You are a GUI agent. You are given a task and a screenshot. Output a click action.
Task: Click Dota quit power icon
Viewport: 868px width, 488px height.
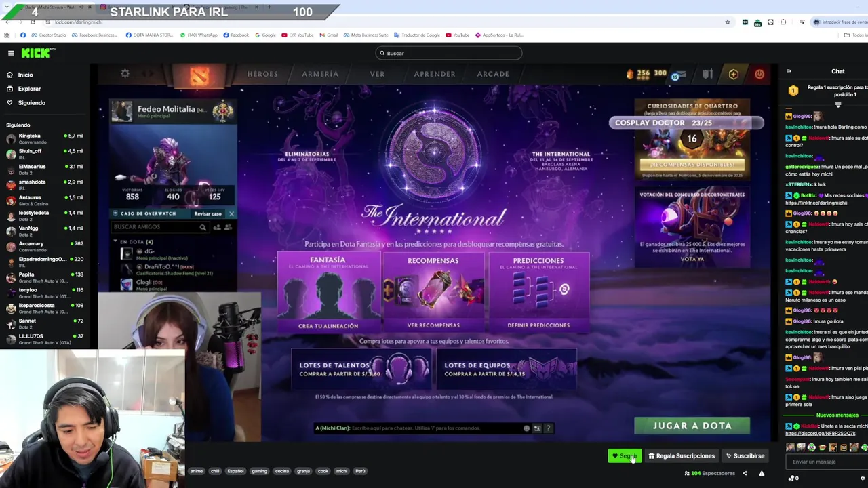pyautogui.click(x=759, y=74)
